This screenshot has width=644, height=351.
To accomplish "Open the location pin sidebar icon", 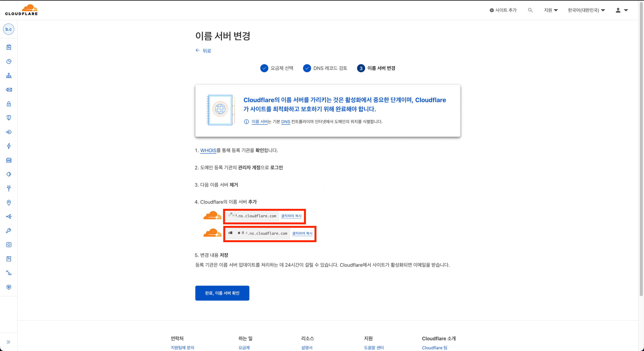I will pos(9,202).
